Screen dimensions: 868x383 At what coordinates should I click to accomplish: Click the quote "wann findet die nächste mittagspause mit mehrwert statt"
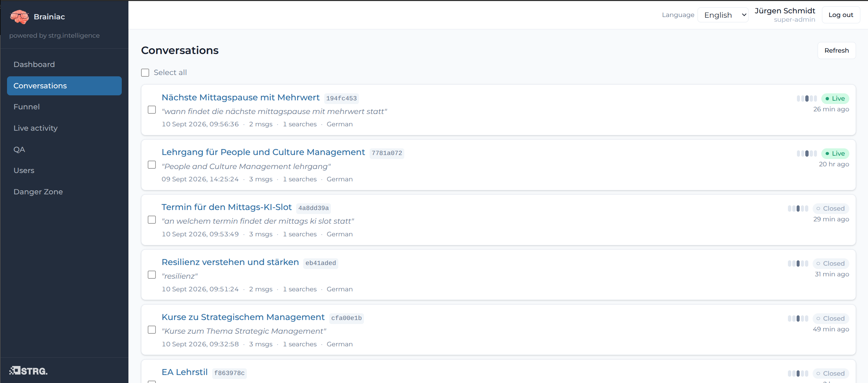click(x=274, y=111)
